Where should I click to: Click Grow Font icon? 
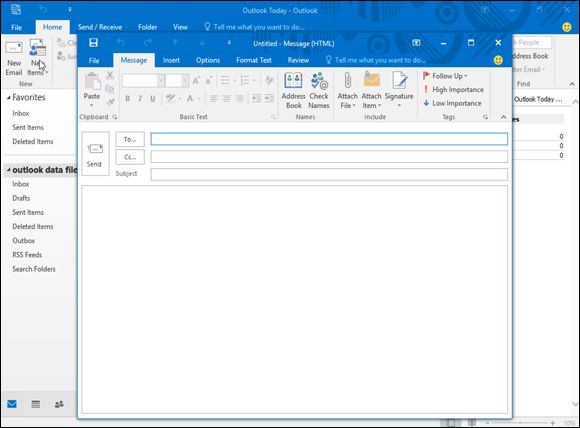pyautogui.click(x=196, y=80)
